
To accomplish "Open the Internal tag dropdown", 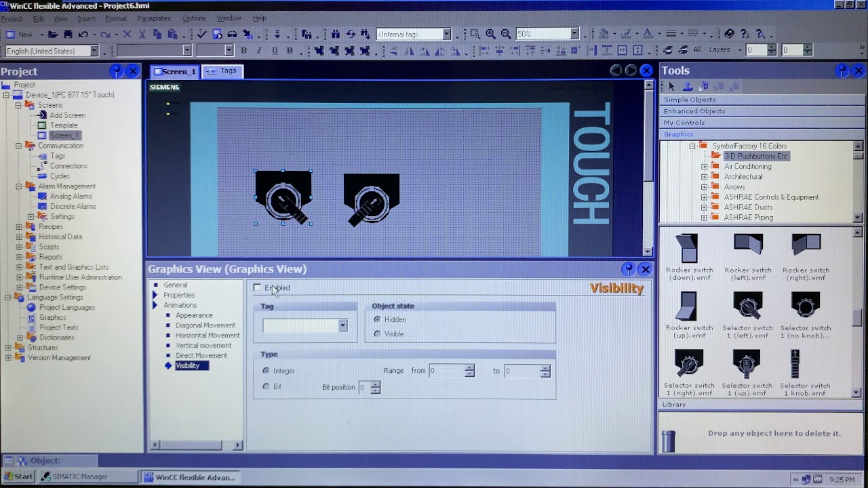I will 447,34.
